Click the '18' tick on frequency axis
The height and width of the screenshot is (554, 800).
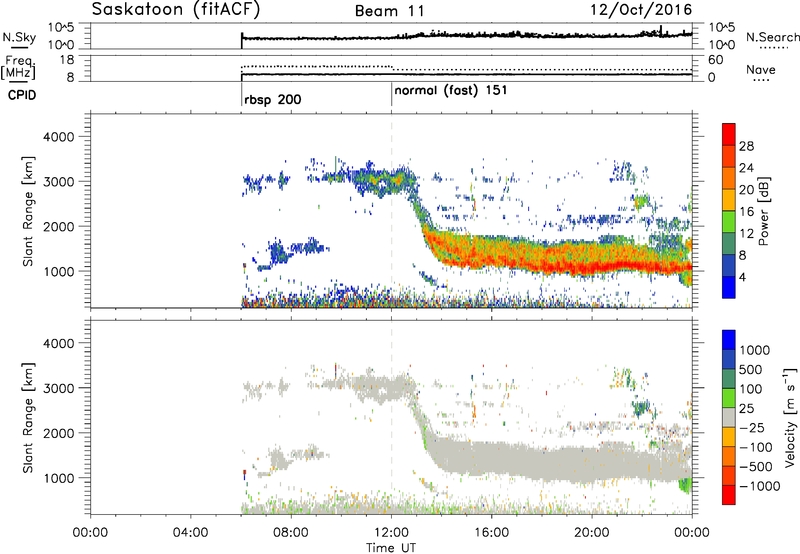[67, 60]
